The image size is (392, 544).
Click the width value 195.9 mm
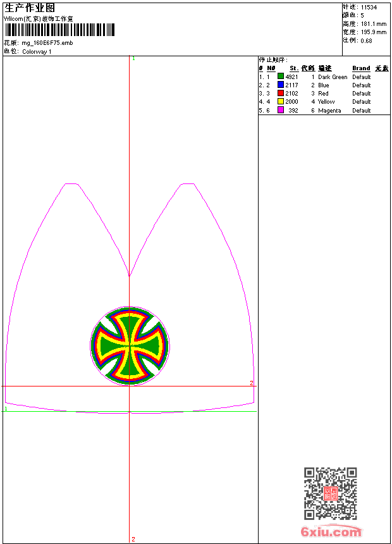coord(373,32)
